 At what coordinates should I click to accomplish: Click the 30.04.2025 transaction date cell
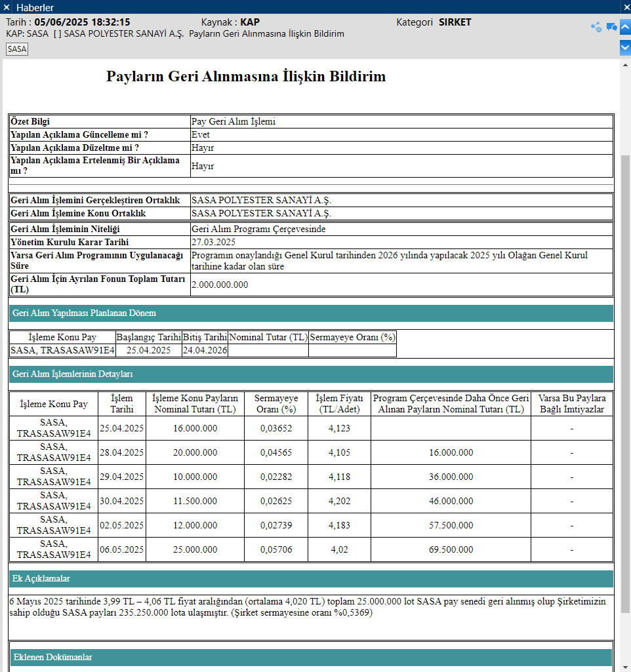(122, 501)
